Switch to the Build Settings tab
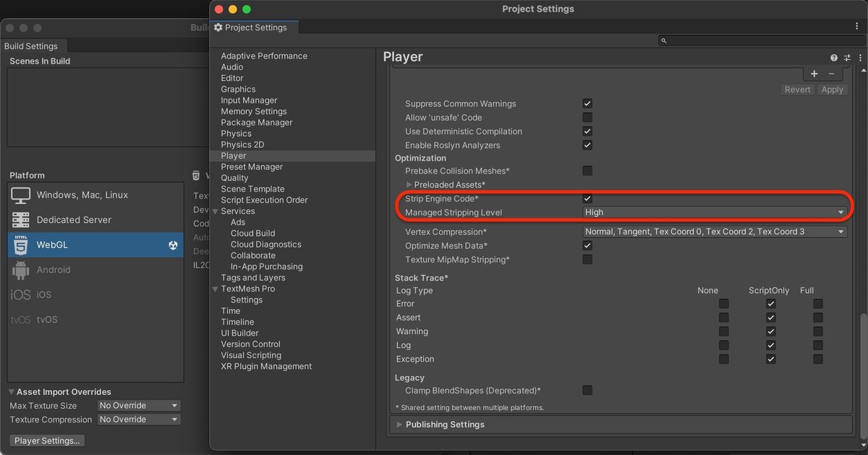The image size is (868, 455). point(31,46)
